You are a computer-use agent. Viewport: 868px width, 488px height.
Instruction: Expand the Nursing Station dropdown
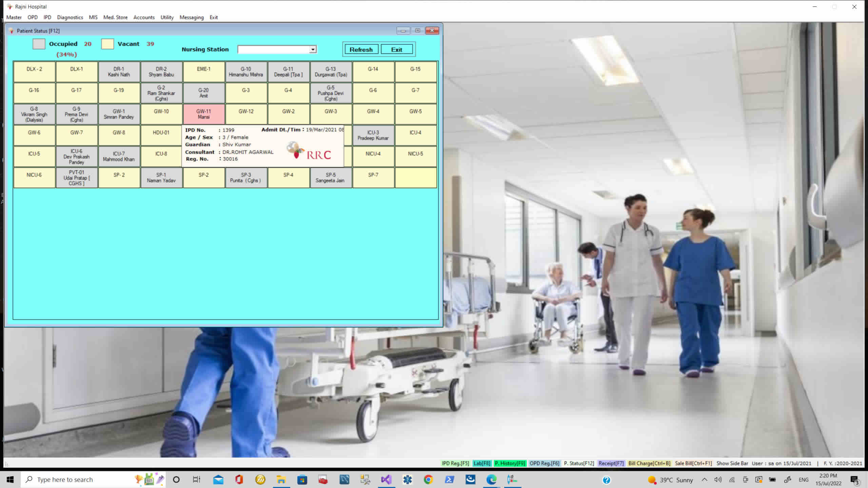(313, 49)
